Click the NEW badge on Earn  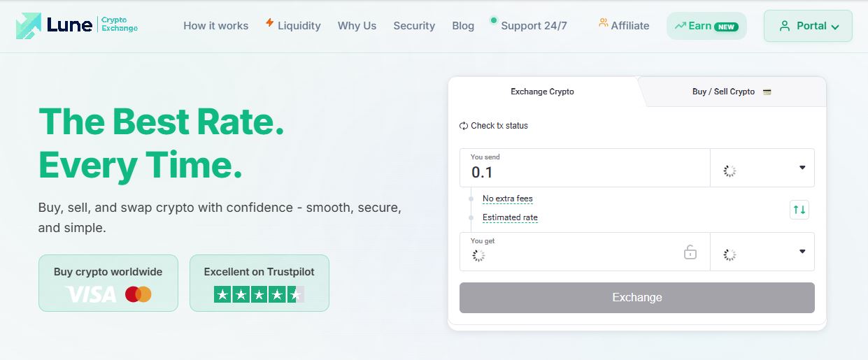[x=727, y=27]
